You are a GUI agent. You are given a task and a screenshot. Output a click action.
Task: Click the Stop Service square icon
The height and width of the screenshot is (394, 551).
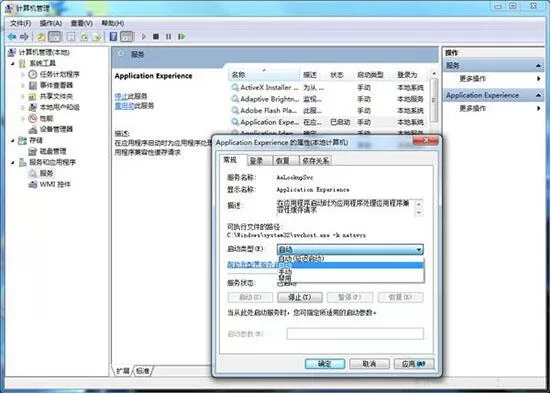coord(156,37)
